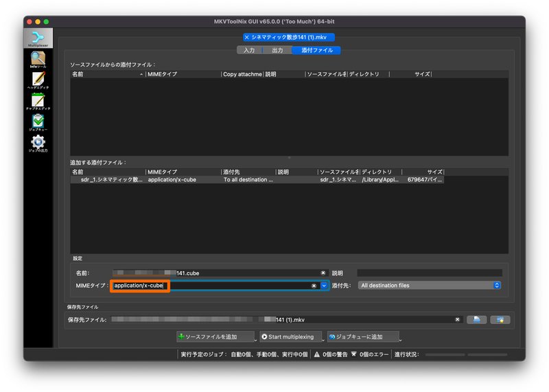549x392 pixels.
Task: Select the sdr_1.シネマティック散 attachment row
Action: tap(257, 180)
